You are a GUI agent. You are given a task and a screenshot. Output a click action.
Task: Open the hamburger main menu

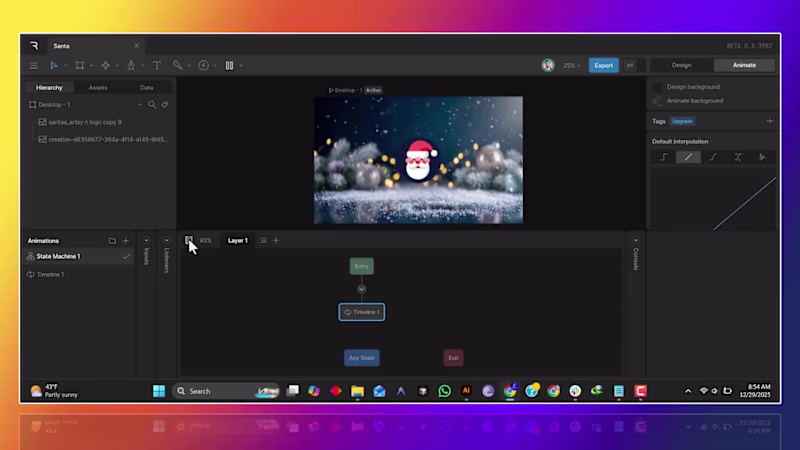[34, 65]
